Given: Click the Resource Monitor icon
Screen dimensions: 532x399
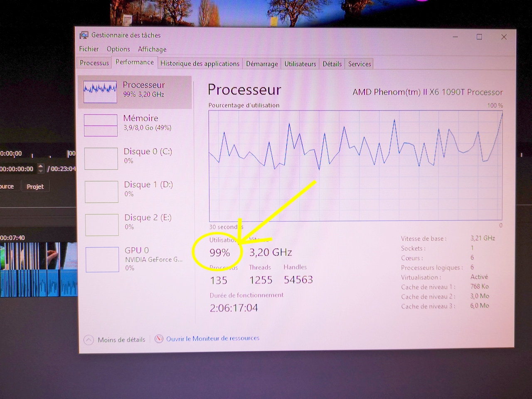Looking at the screenshot, I should point(159,339).
